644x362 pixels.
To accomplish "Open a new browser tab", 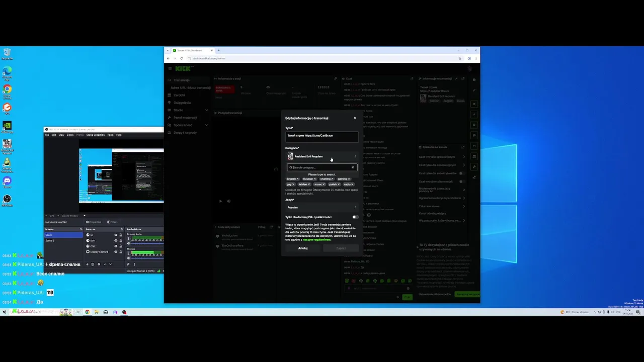I will click(218, 50).
